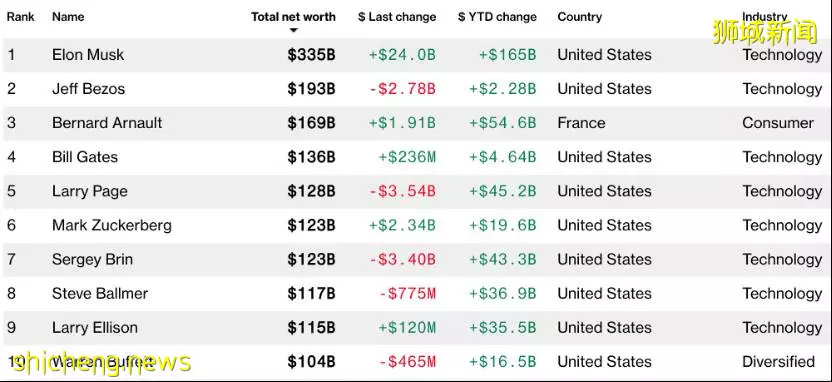Sort by $ YTD change column header

497,17
